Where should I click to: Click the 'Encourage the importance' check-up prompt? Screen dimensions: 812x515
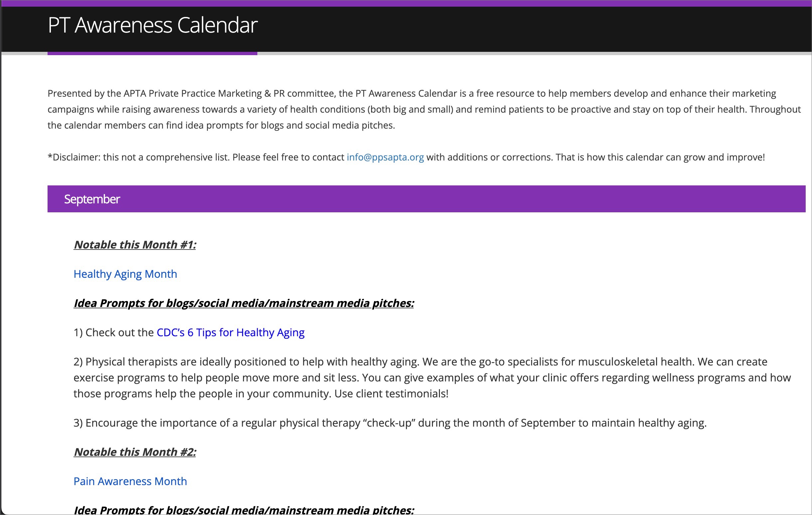(390, 423)
